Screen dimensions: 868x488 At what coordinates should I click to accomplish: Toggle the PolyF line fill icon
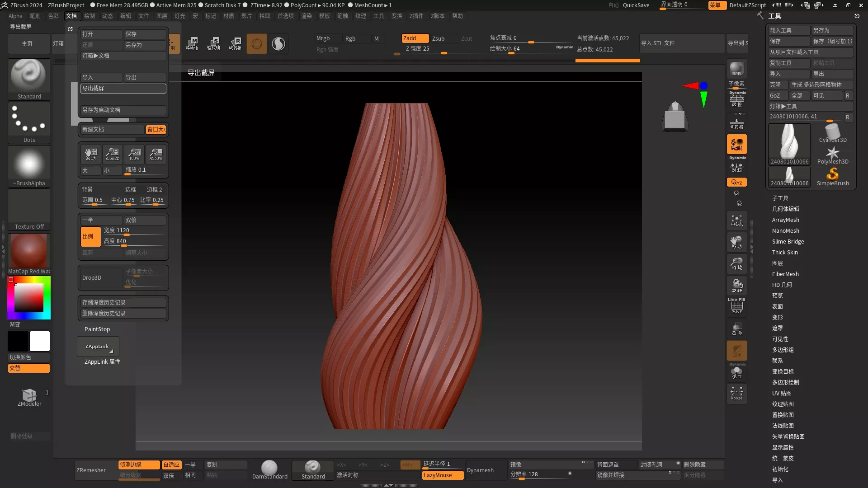(736, 306)
